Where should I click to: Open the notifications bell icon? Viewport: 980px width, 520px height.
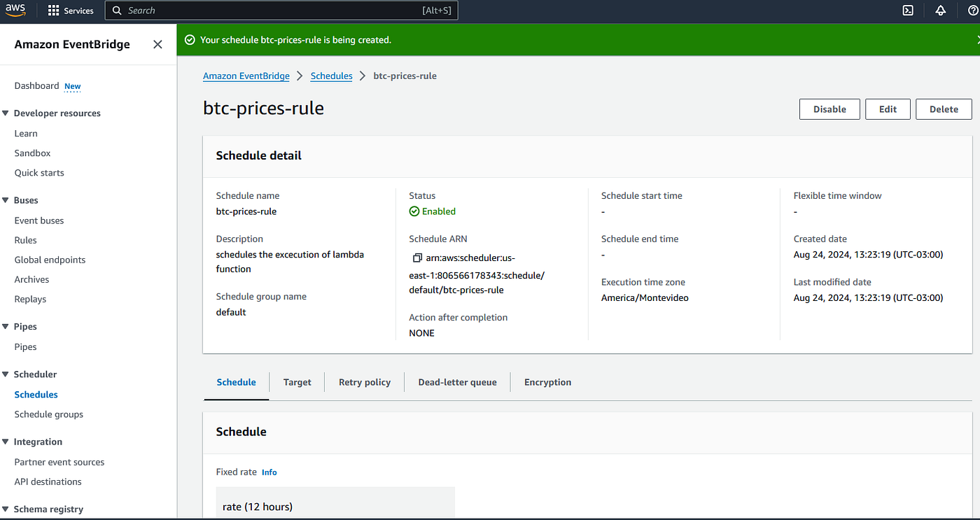tap(941, 10)
